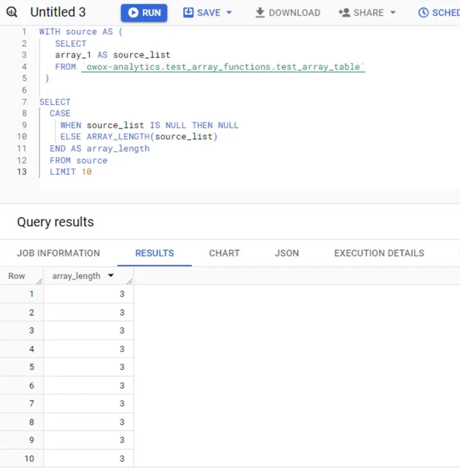Click the Query results heading

(x=56, y=222)
